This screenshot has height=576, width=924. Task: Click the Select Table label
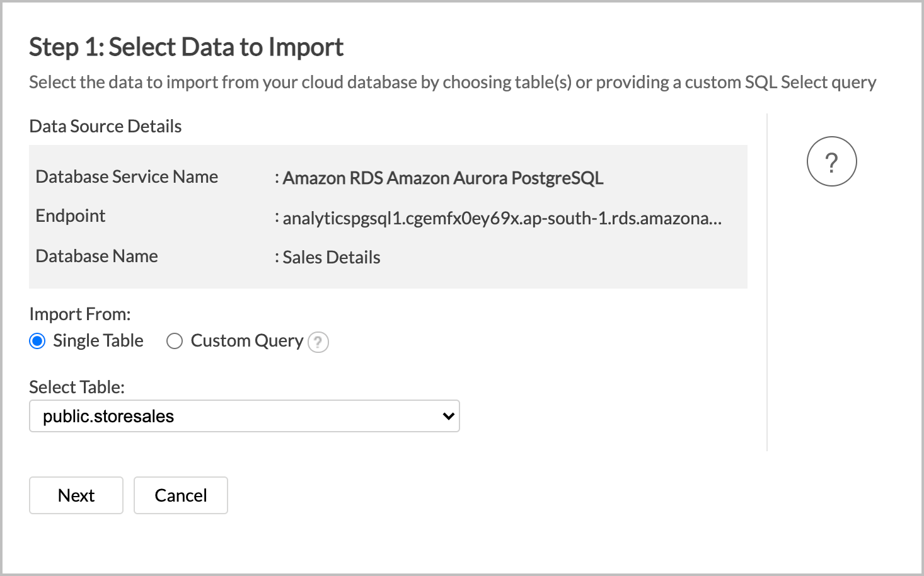pyautogui.click(x=76, y=387)
